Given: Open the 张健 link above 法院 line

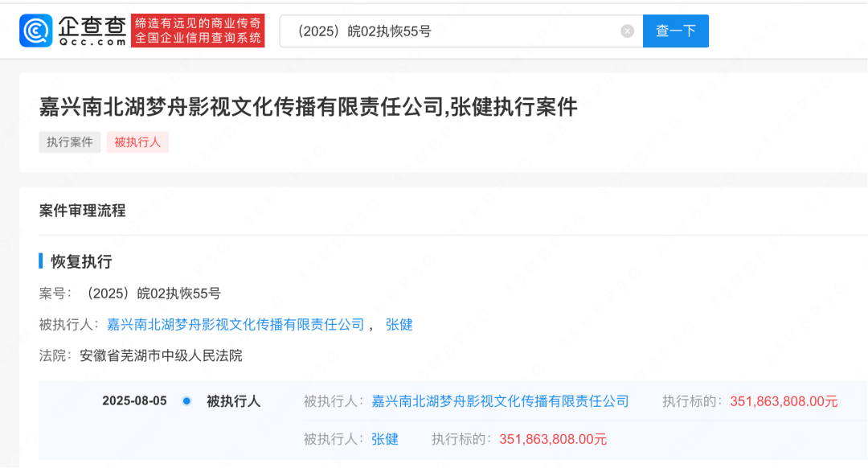Looking at the screenshot, I should click(399, 325).
